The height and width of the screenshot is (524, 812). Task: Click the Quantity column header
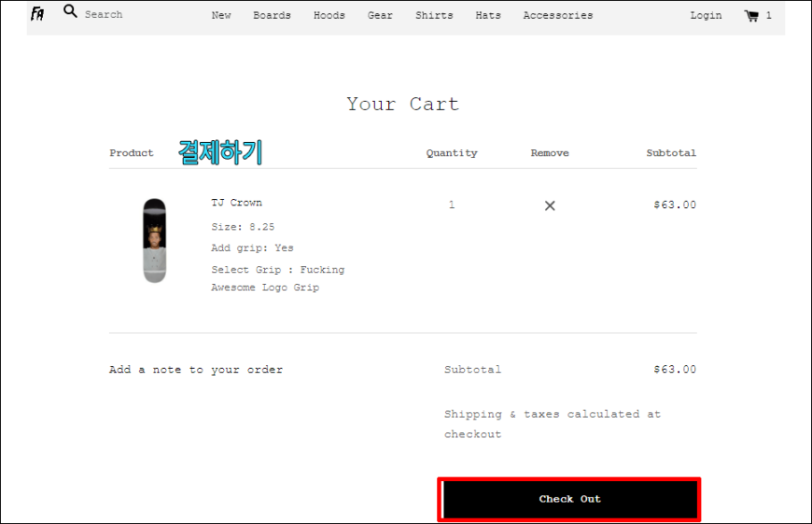(x=452, y=153)
